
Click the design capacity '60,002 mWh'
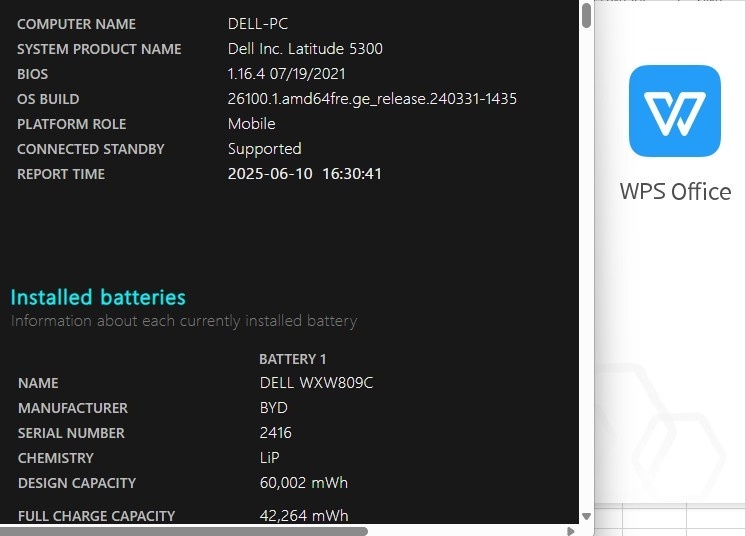click(304, 483)
